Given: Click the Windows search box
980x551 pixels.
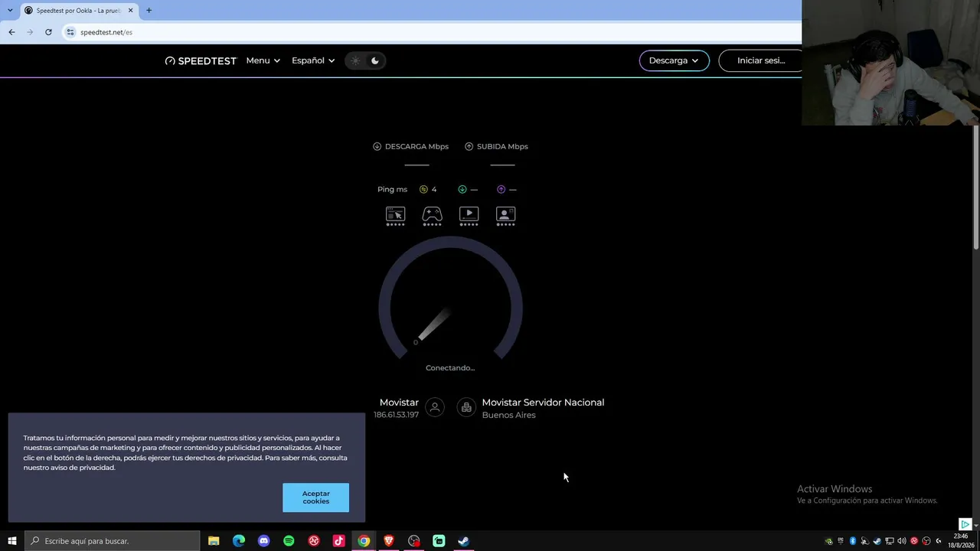Looking at the screenshot, I should point(113,541).
